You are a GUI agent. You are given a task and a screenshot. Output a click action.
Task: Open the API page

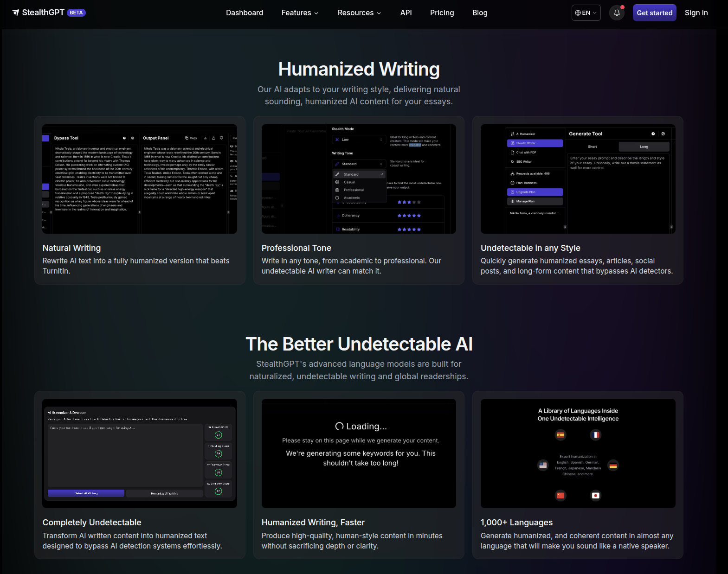(406, 13)
